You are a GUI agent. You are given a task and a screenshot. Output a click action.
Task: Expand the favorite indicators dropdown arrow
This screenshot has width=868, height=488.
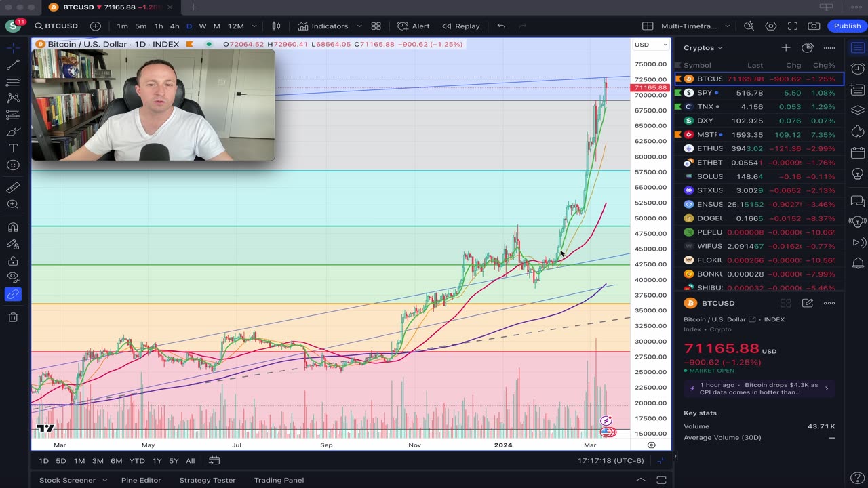pos(359,26)
